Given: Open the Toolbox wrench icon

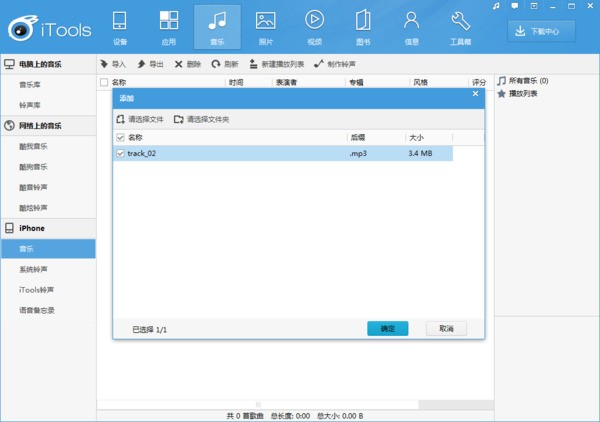Looking at the screenshot, I should pyautogui.click(x=460, y=21).
